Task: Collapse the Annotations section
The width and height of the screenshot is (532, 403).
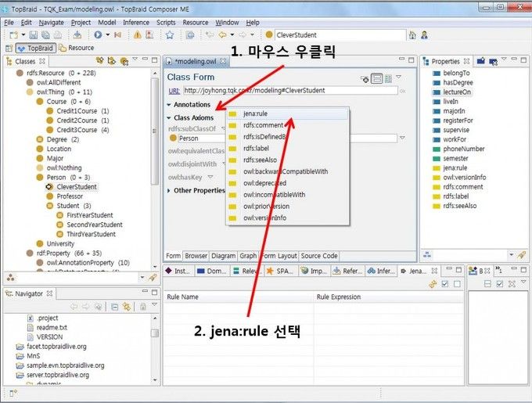Action: click(x=169, y=105)
